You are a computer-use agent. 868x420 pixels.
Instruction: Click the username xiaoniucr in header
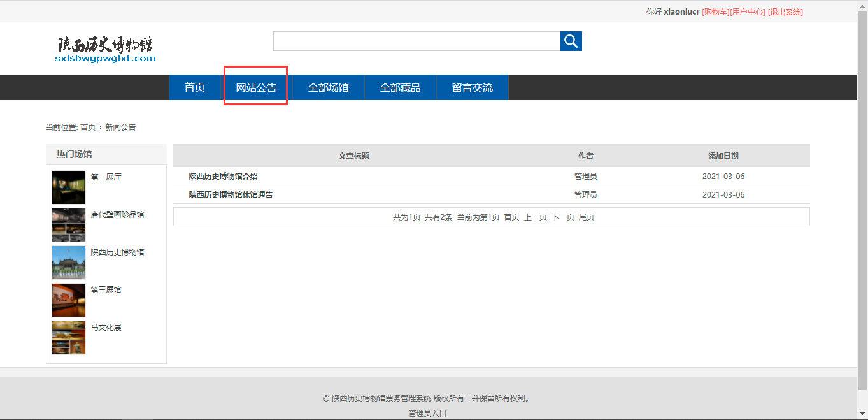click(682, 11)
